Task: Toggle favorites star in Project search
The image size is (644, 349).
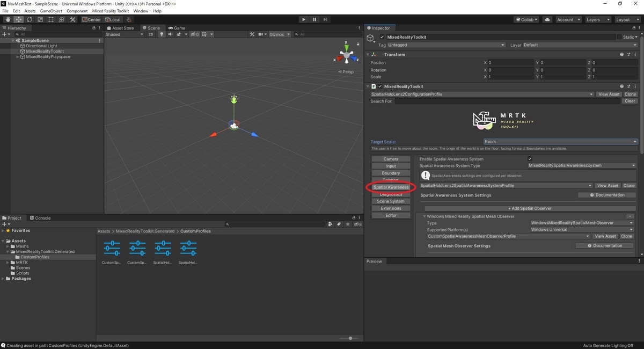Action: (347, 224)
